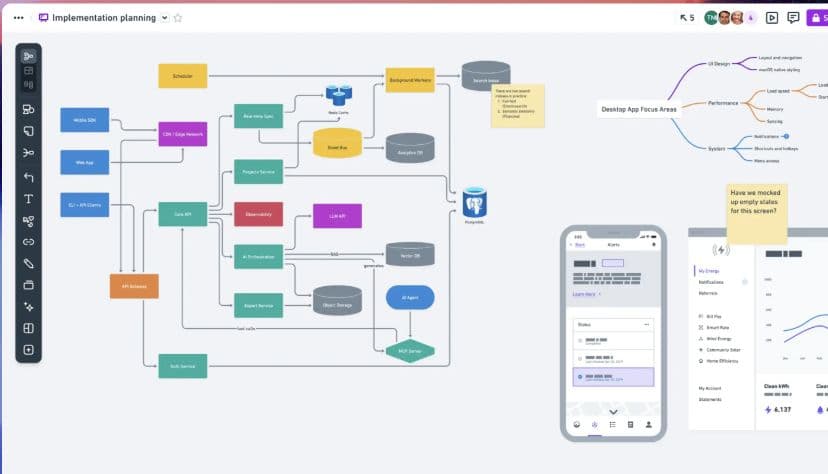Click My Energy in wireframe sidebar
The image size is (828, 474).
(x=709, y=271)
